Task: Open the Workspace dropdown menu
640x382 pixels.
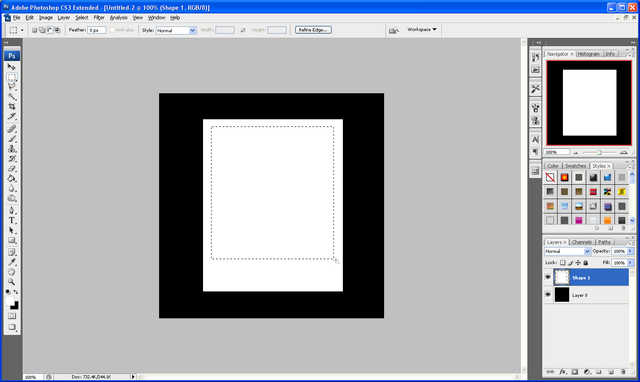Action: tap(422, 29)
